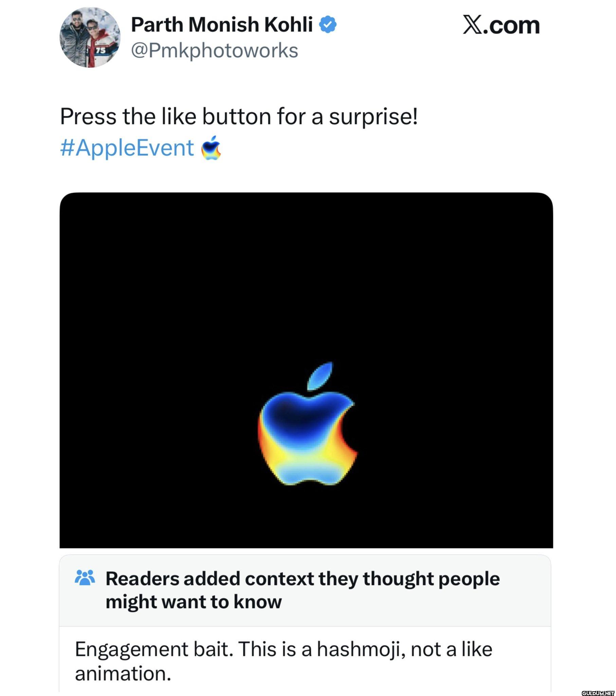Screen dimensions: 616x696
Task: Click the Community Notes people icon
Action: [x=85, y=577]
